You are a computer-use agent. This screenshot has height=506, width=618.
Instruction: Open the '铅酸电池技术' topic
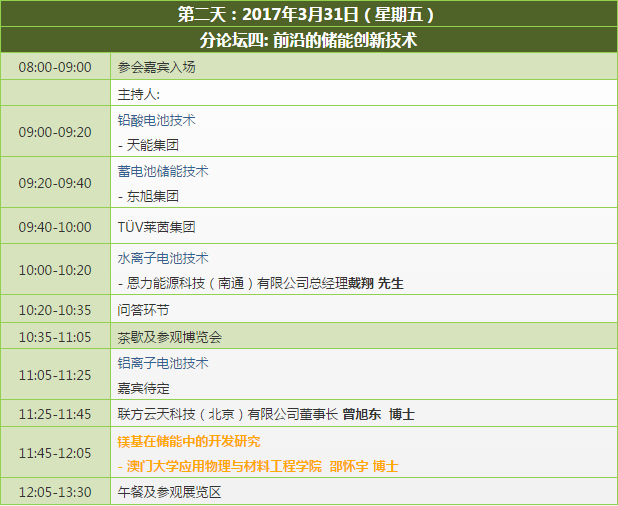[x=156, y=120]
